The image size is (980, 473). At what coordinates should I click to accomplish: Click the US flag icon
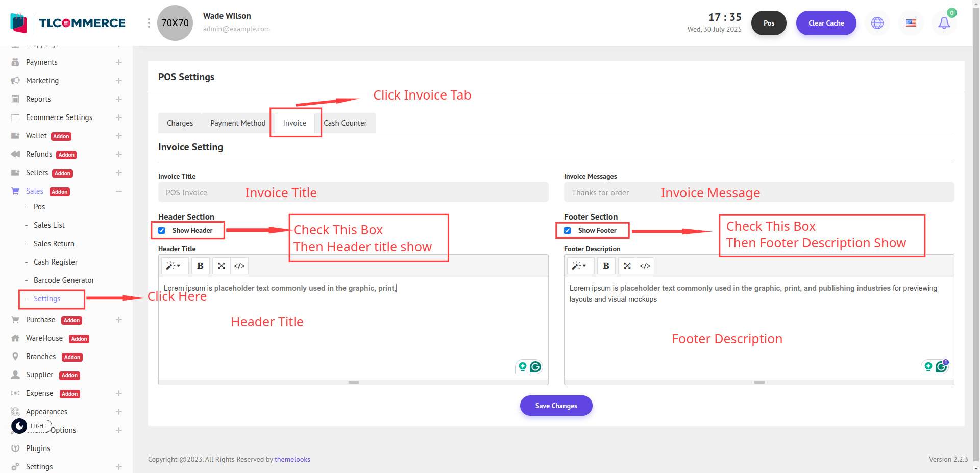click(911, 23)
